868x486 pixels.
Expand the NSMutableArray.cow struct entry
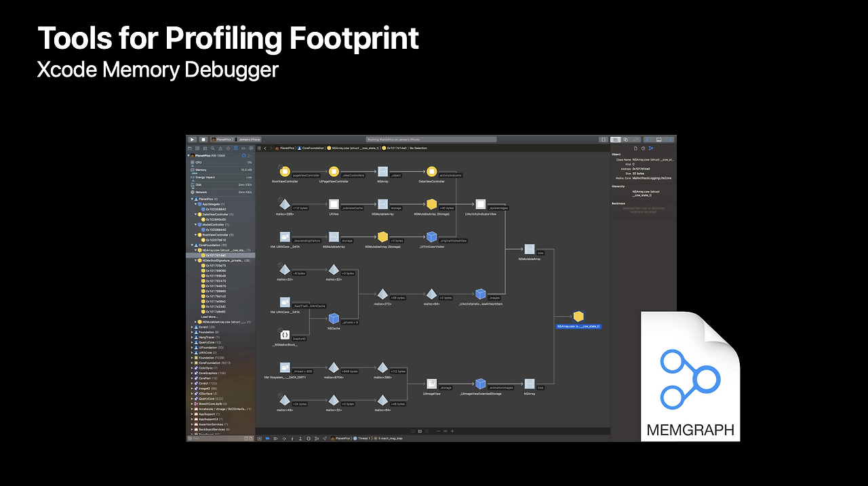coord(195,322)
